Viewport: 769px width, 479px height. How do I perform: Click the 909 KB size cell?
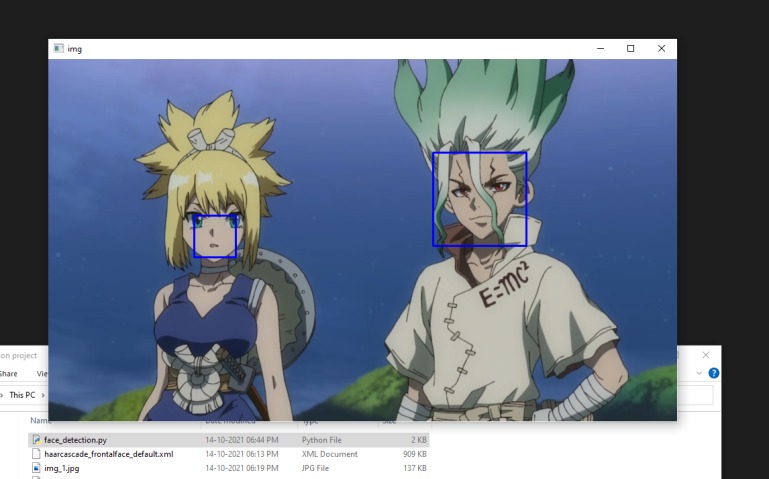(x=415, y=454)
